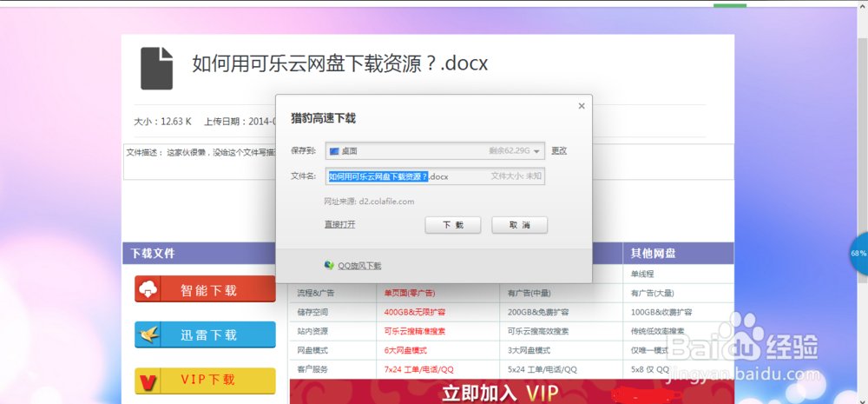Click the 储存空间 row label
The image size is (868, 404).
312,312
